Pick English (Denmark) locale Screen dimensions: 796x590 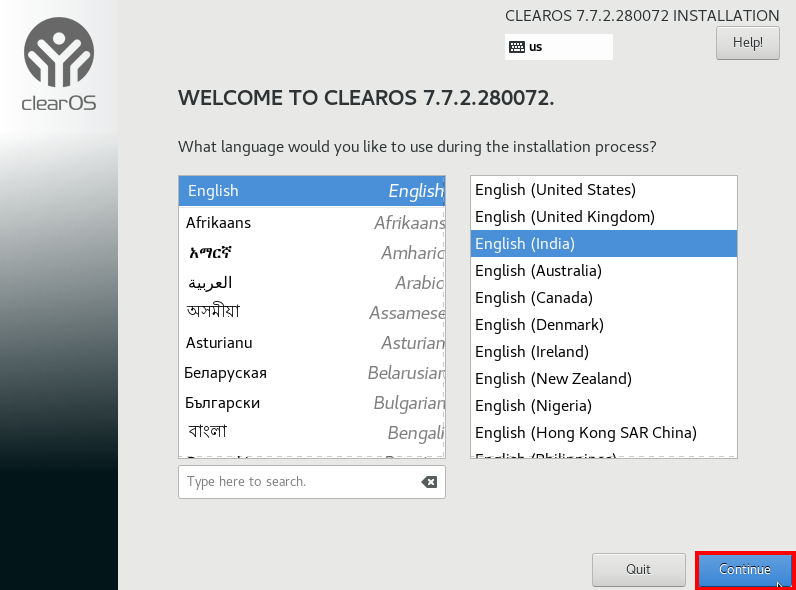pos(604,324)
